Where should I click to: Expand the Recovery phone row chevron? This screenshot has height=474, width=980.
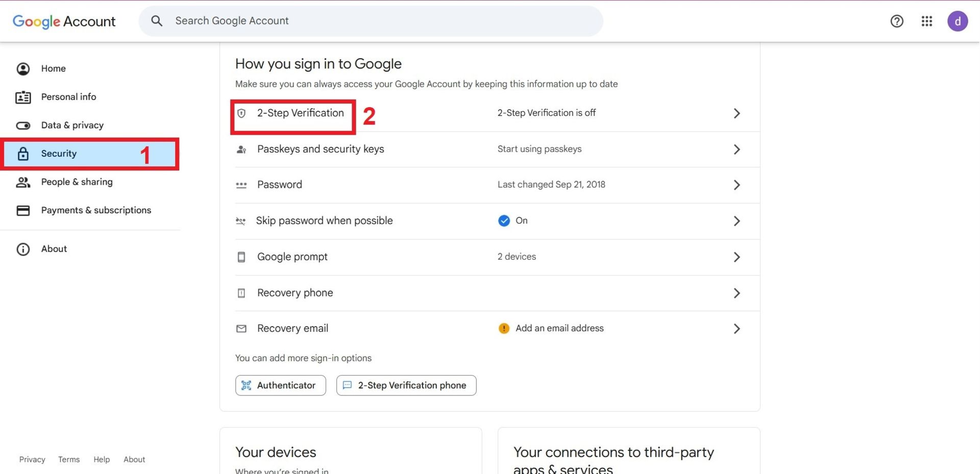pyautogui.click(x=737, y=293)
